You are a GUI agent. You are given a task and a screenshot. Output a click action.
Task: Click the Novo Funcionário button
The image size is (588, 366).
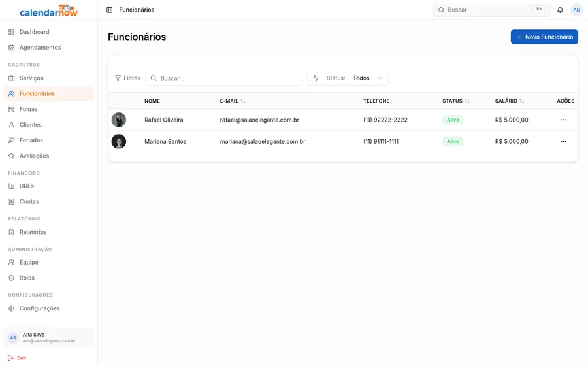[x=544, y=37]
